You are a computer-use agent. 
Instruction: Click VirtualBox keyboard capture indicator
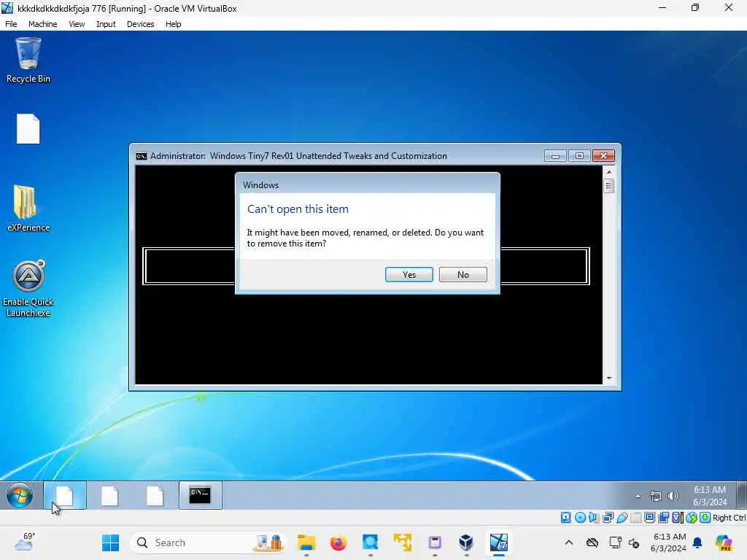pos(705,518)
